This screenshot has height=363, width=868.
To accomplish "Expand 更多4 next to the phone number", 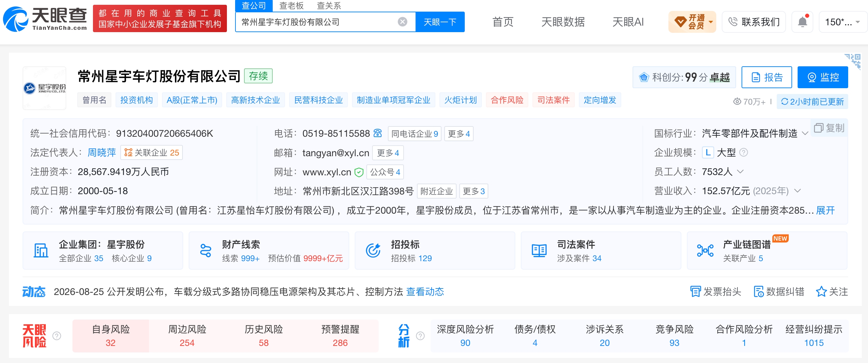I will [x=459, y=134].
